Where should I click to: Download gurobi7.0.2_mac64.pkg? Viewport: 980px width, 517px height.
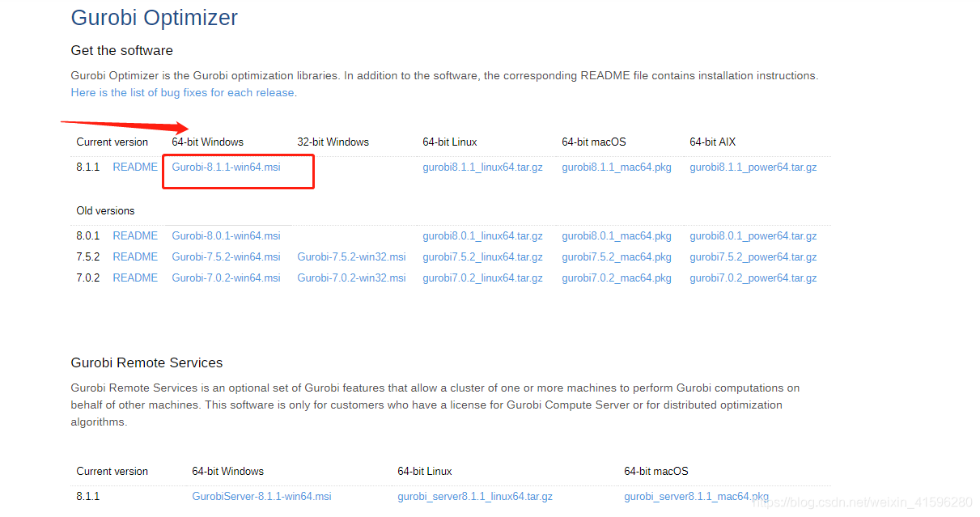click(x=617, y=278)
